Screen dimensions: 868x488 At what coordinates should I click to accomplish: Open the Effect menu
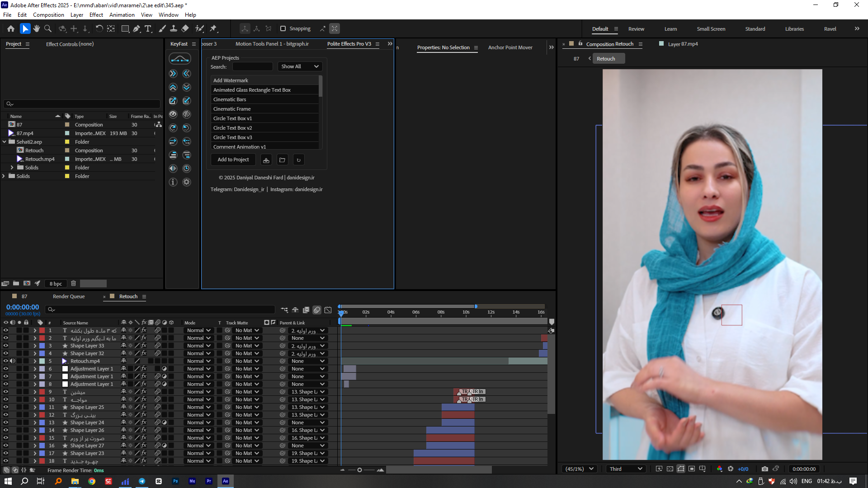tap(96, 15)
